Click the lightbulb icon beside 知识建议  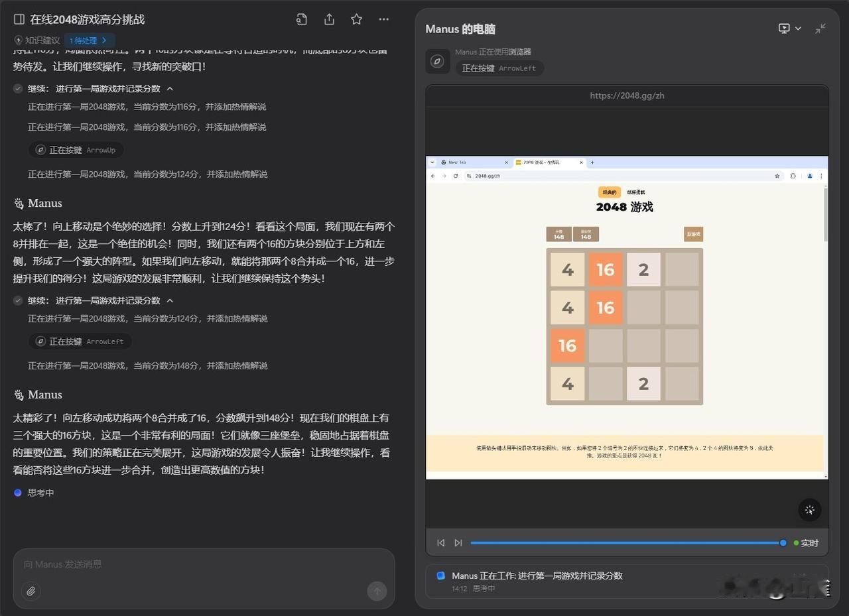click(x=19, y=40)
